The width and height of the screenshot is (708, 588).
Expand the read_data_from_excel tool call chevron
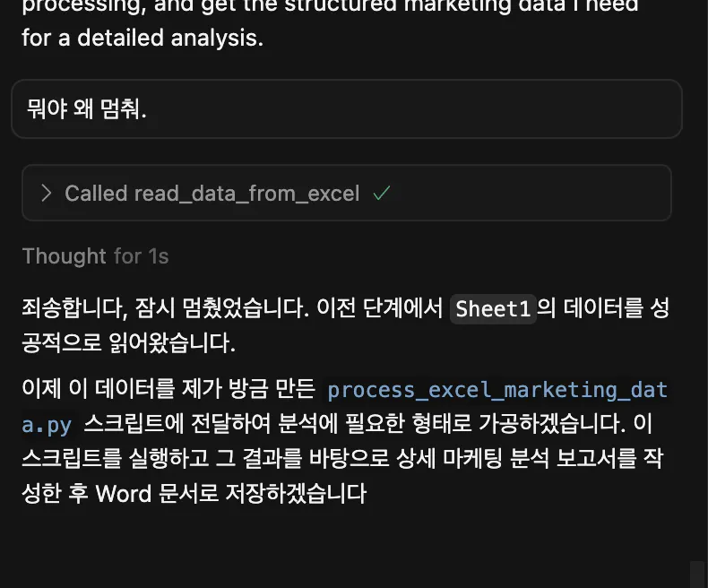pos(46,194)
